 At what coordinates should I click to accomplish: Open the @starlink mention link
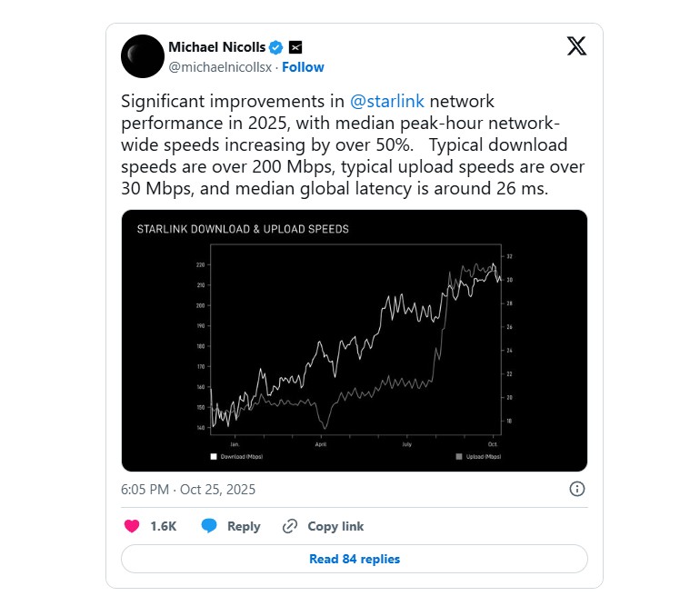(387, 101)
